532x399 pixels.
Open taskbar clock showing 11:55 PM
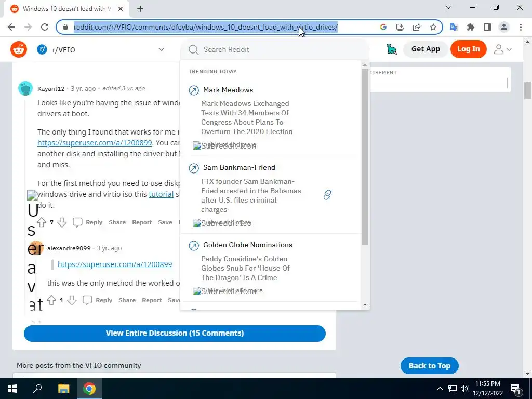point(487,389)
